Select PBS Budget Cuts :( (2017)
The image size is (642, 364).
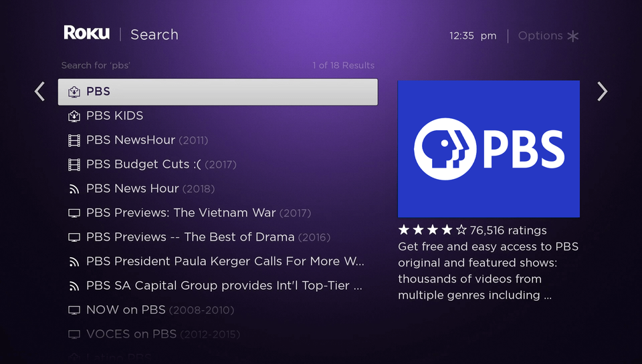218,164
